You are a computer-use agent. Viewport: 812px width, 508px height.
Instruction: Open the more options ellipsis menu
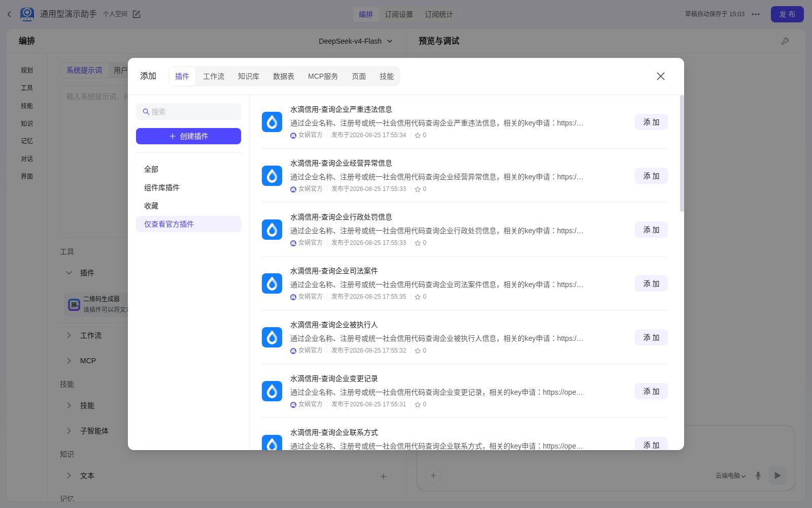(756, 14)
